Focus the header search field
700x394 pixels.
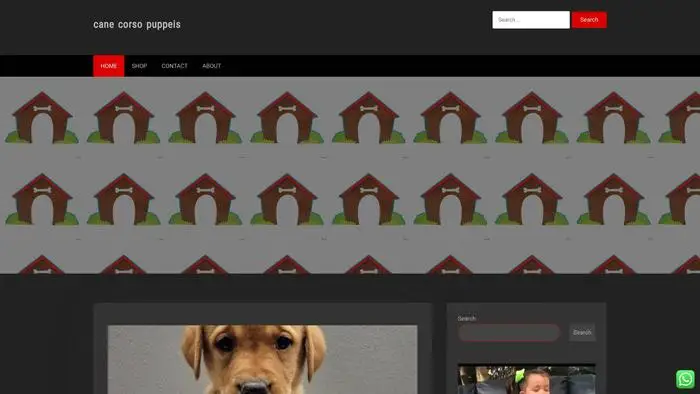[531, 20]
